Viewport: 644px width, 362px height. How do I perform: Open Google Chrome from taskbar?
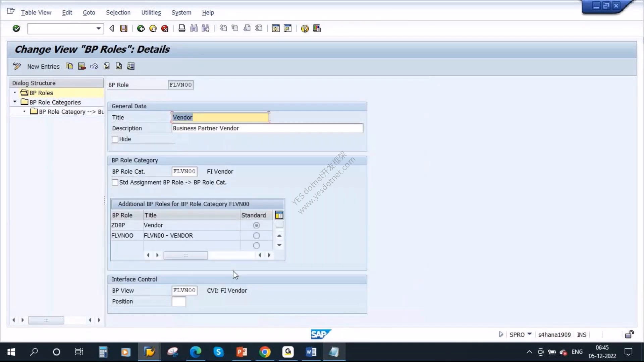[265, 352]
